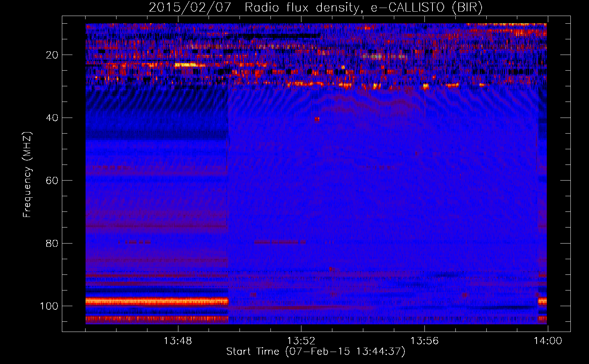Screen dimensions: 589x364
Task: Click the 14:00 time tick label
Action: click(x=548, y=341)
